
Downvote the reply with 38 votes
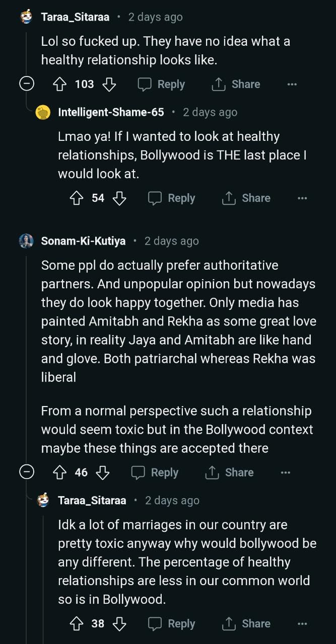(x=119, y=624)
